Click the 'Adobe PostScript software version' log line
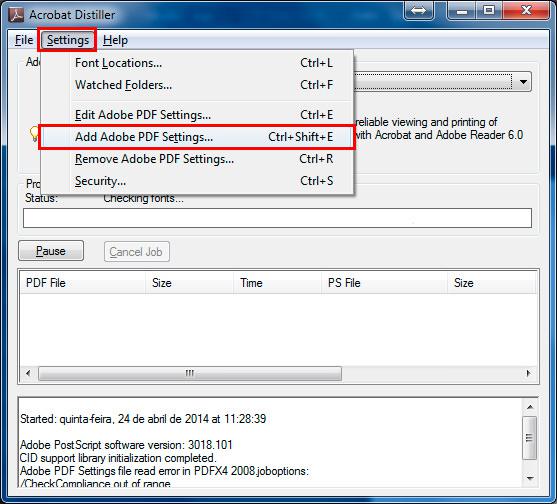This screenshot has width=557, height=504. tap(126, 445)
